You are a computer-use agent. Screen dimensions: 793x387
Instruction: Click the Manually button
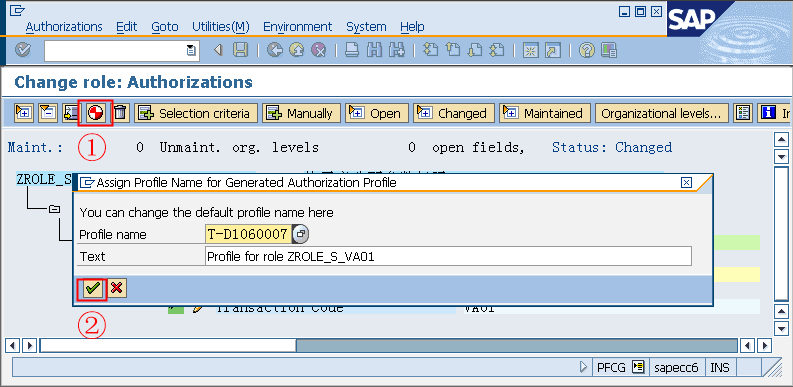(301, 113)
